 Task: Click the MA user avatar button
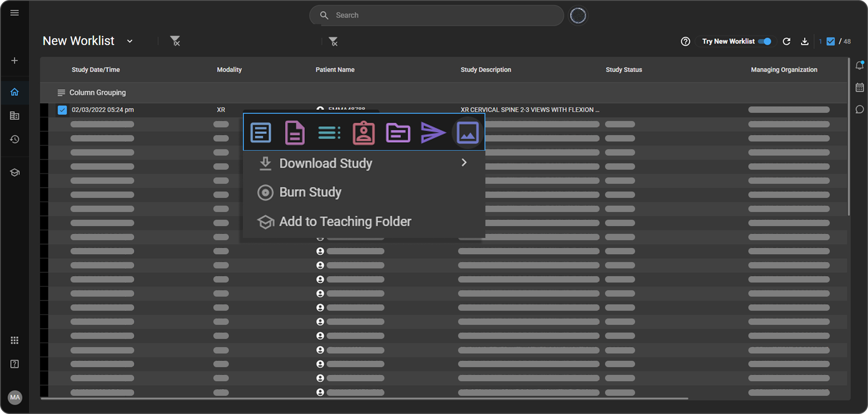[15, 397]
